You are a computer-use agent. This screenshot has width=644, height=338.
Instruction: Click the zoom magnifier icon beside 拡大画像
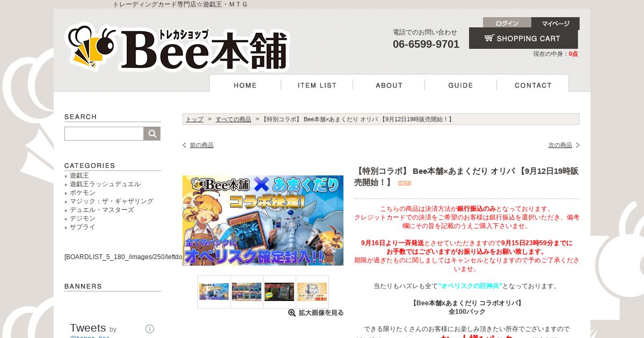(292, 313)
